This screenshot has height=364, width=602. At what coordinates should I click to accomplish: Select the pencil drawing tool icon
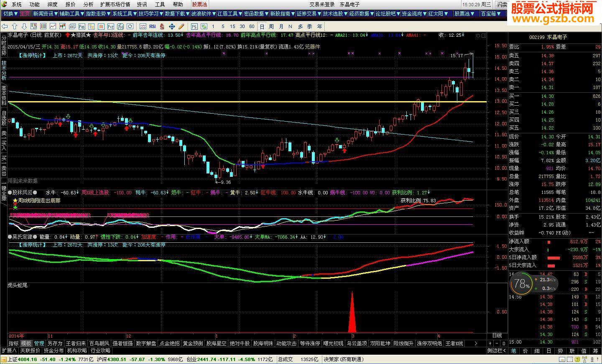181,26
